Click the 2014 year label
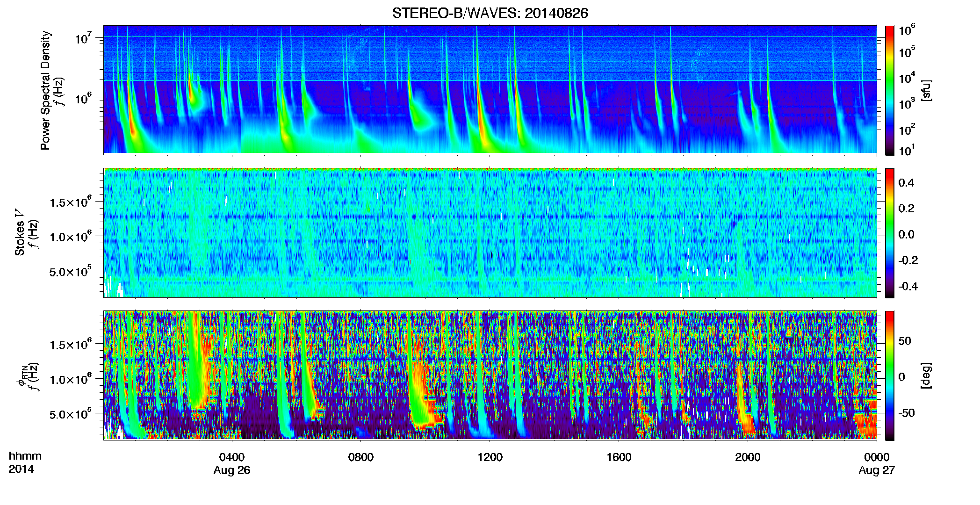 [21, 469]
